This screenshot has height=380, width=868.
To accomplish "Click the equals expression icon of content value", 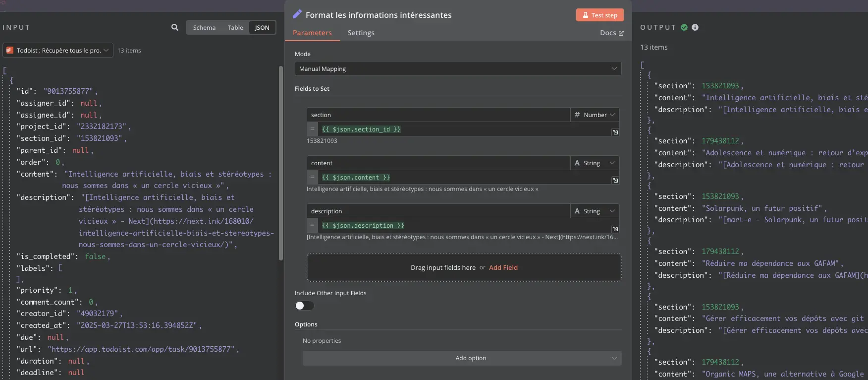I will [312, 177].
